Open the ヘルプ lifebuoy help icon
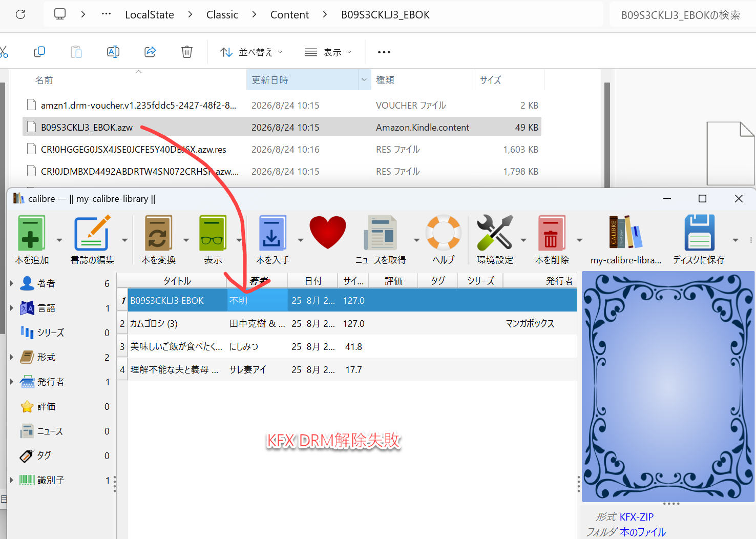The image size is (756, 539). (444, 233)
